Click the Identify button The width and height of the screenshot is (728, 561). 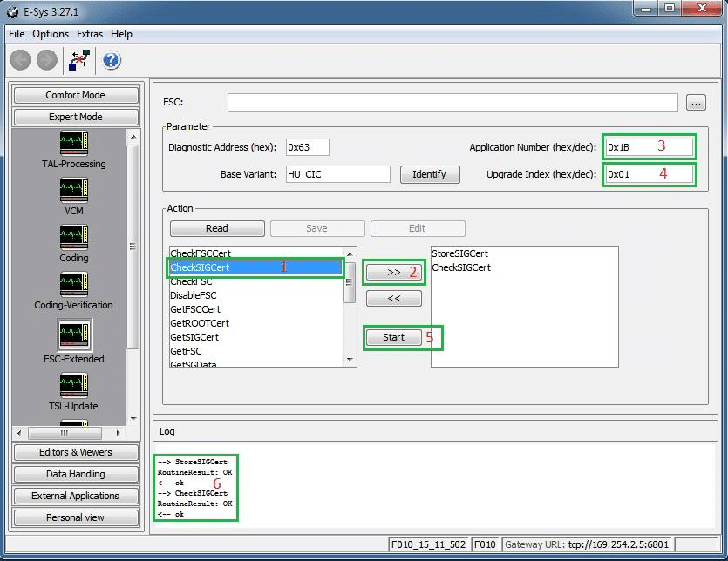pos(429,174)
